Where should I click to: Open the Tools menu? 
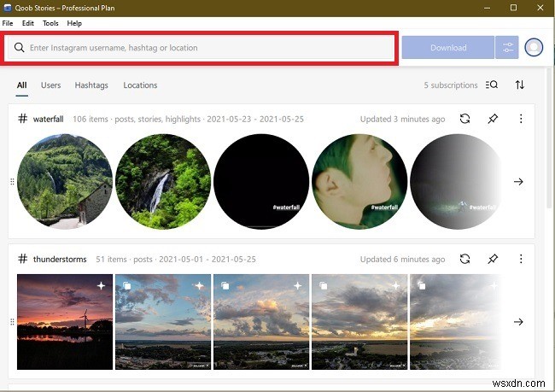point(50,23)
